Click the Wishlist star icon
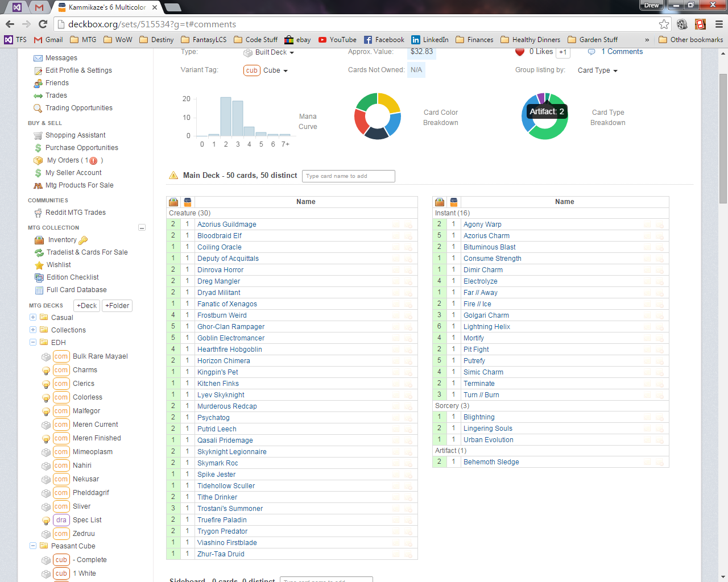Viewport: 728px width, 582px height. tap(39, 265)
